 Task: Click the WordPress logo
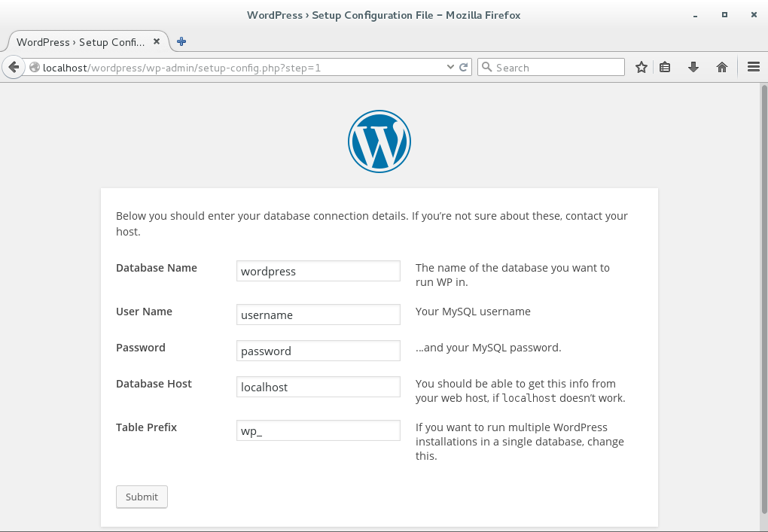[379, 141]
